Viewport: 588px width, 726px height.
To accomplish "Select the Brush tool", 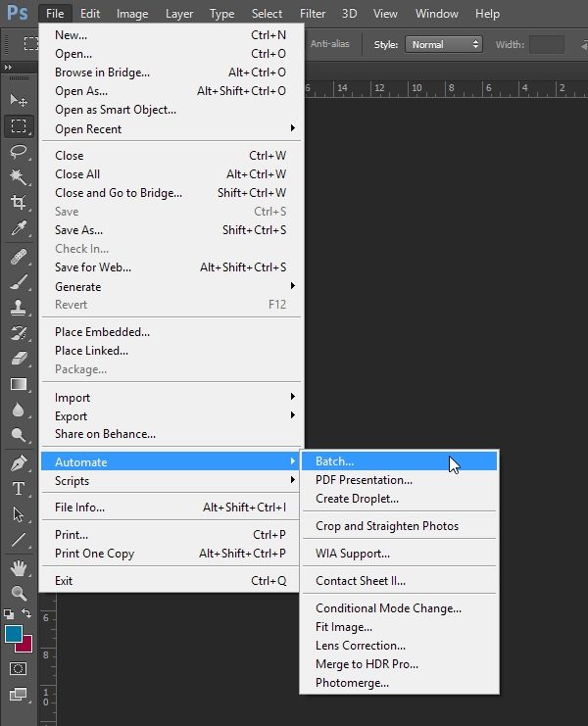I will [19, 282].
